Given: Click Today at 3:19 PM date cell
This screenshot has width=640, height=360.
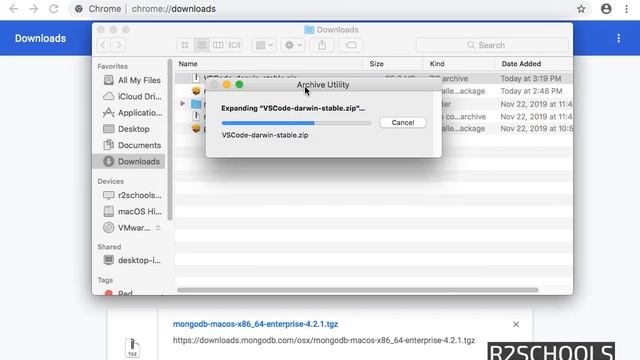Looking at the screenshot, I should [x=531, y=78].
